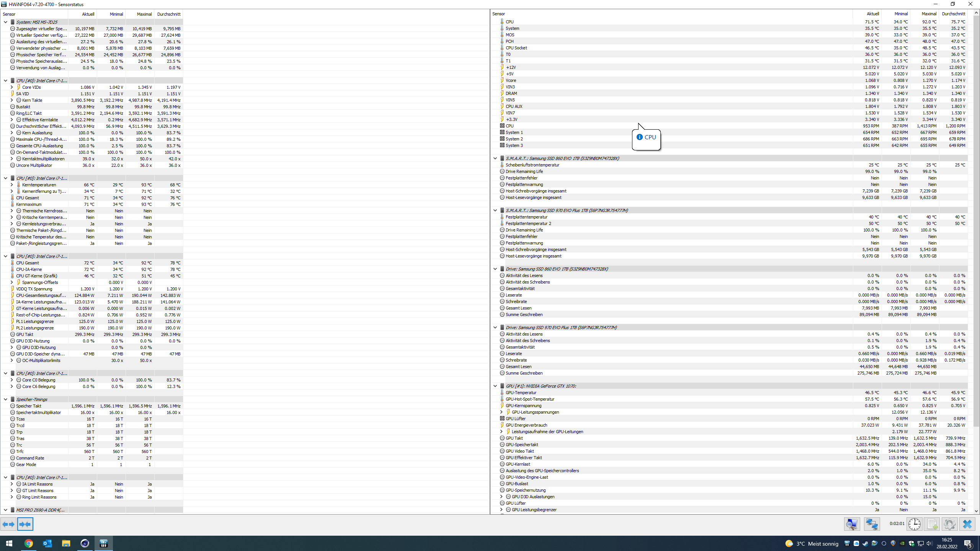Screen dimensions: 980x551
Task: Click the shrink columns arrows button
Action: [x=25, y=524]
